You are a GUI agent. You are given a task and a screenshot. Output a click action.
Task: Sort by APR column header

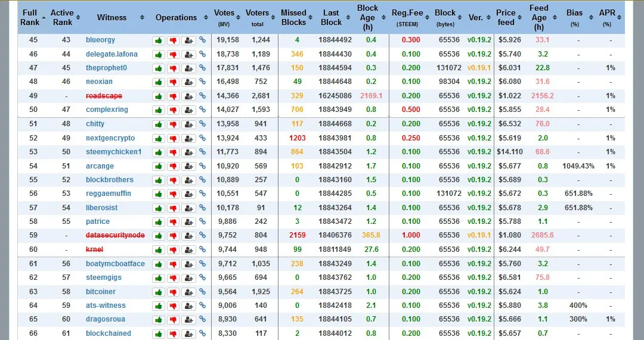(x=610, y=18)
